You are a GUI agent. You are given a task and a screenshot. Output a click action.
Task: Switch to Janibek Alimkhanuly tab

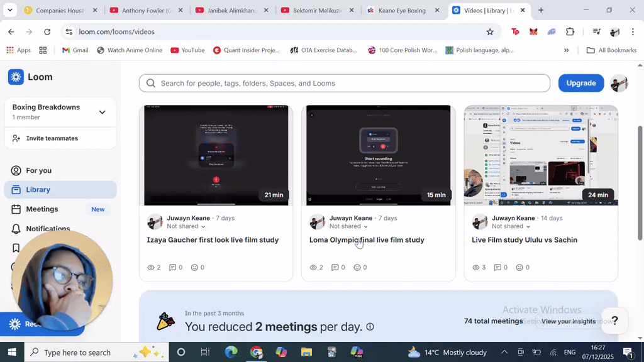(232, 10)
